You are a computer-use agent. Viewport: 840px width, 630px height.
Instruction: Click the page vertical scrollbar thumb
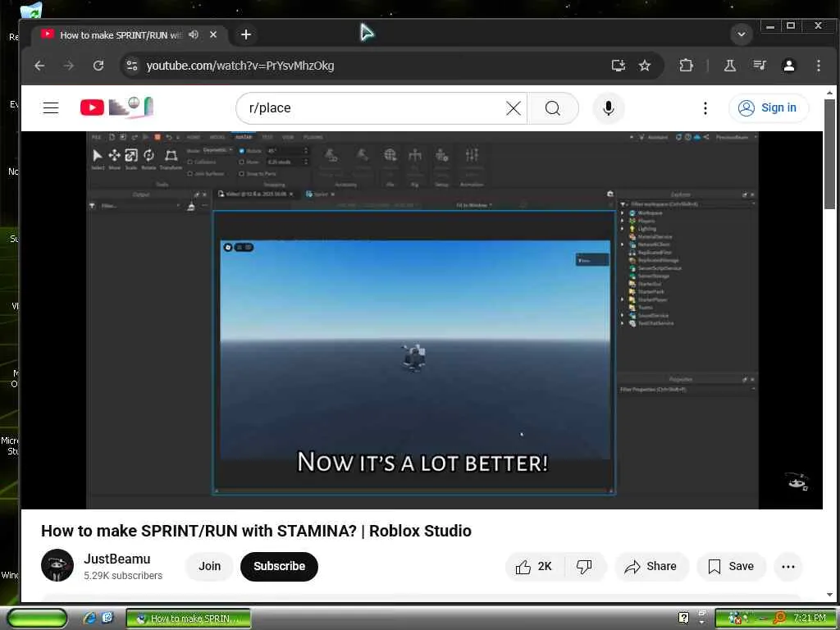pyautogui.click(x=829, y=153)
